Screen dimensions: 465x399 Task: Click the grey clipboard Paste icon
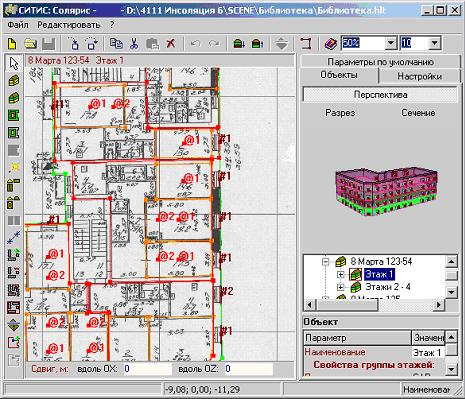click(x=152, y=44)
